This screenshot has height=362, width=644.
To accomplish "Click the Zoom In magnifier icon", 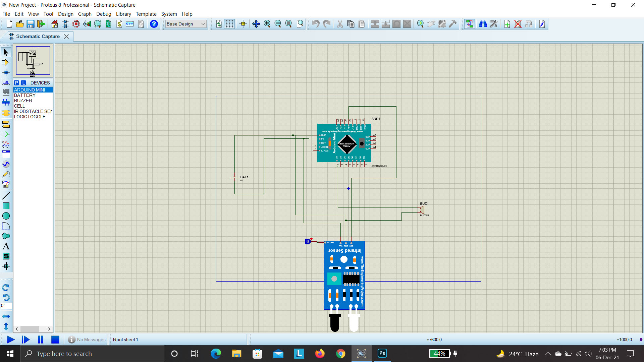I will point(267,24).
